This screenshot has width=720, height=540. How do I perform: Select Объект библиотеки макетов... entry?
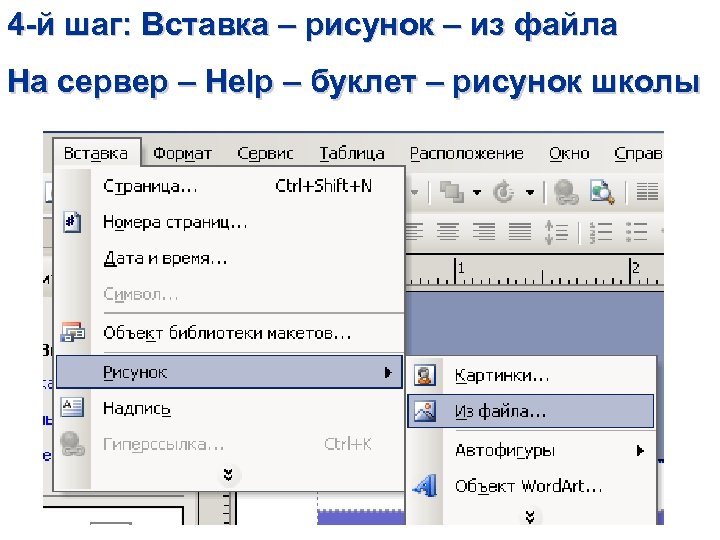tap(230, 333)
